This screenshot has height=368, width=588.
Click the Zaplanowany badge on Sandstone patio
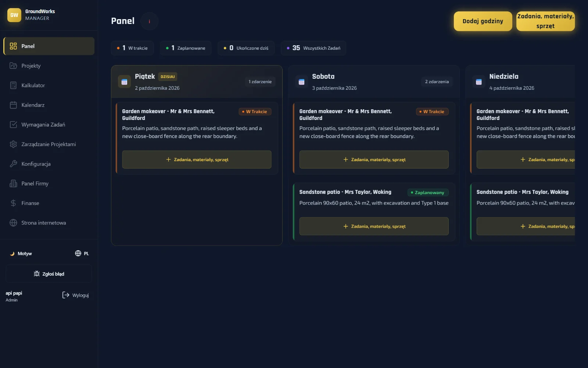click(428, 192)
